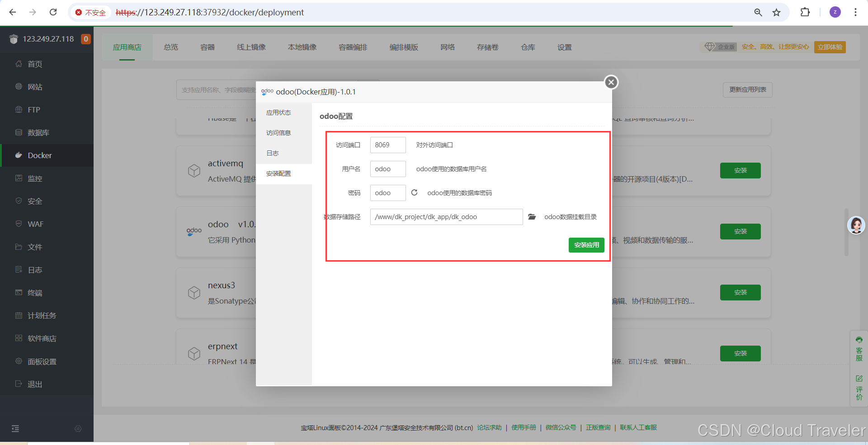The image size is (868, 445).
Task: Click the 更新应用列表 button
Action: [x=748, y=89]
